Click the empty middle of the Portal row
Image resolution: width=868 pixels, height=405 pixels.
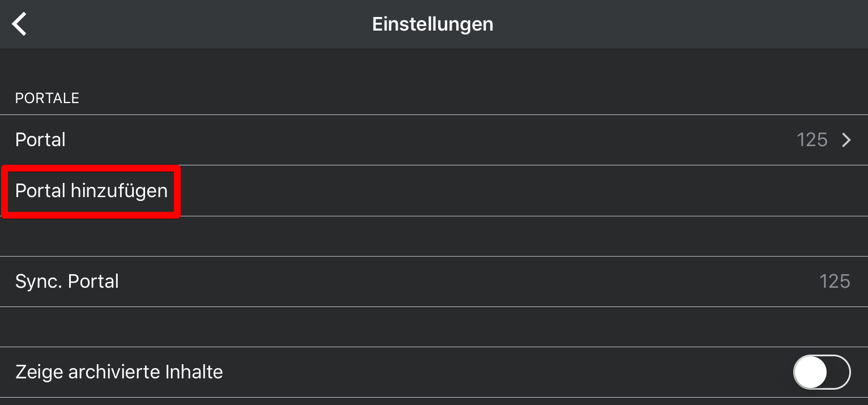[x=431, y=140]
